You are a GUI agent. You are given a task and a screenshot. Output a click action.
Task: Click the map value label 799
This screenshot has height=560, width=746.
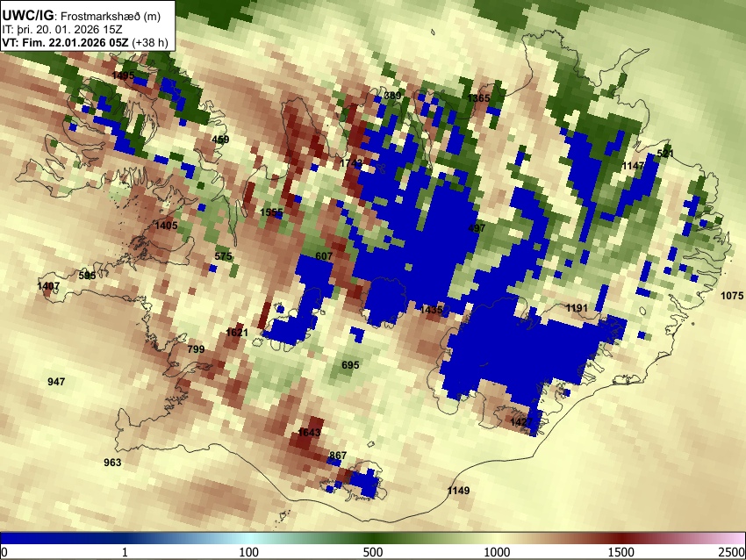(x=196, y=349)
